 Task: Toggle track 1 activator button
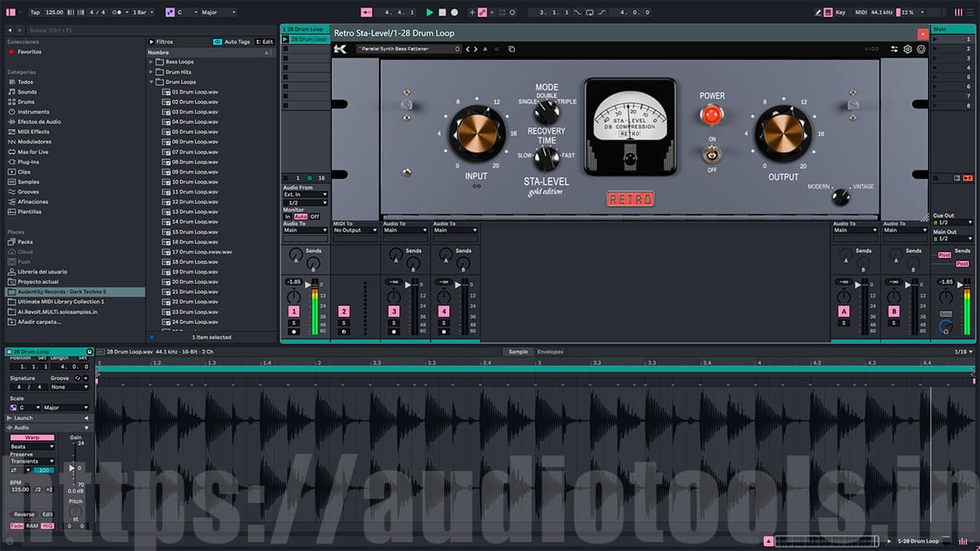[294, 311]
